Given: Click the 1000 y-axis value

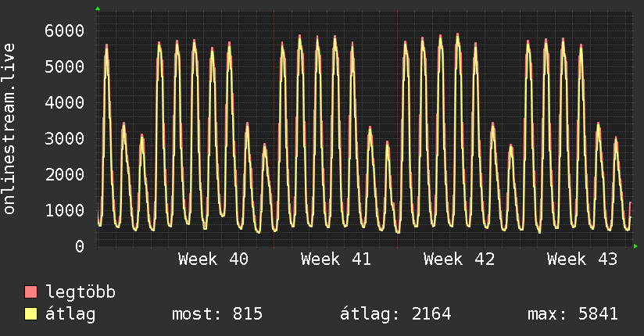Looking at the screenshot, I should [65, 210].
